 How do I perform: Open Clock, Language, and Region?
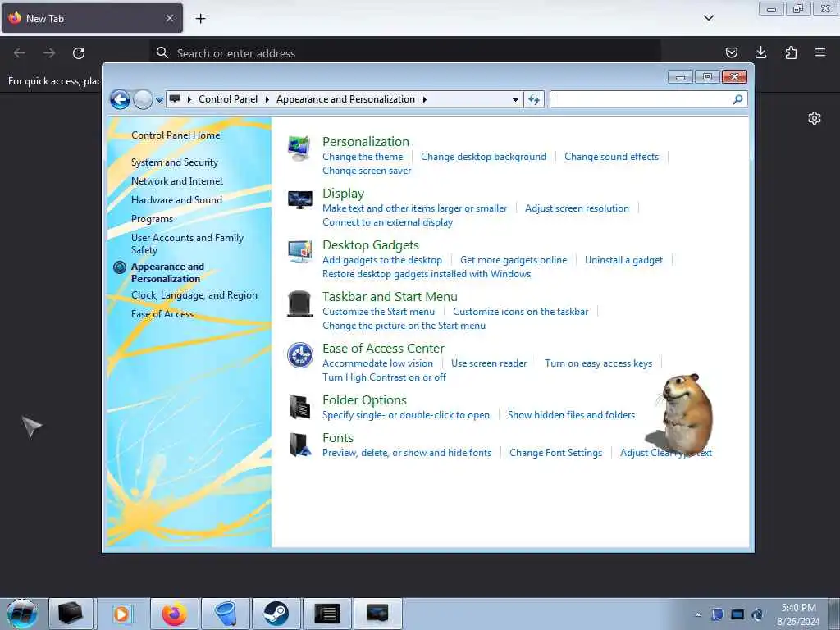point(194,295)
